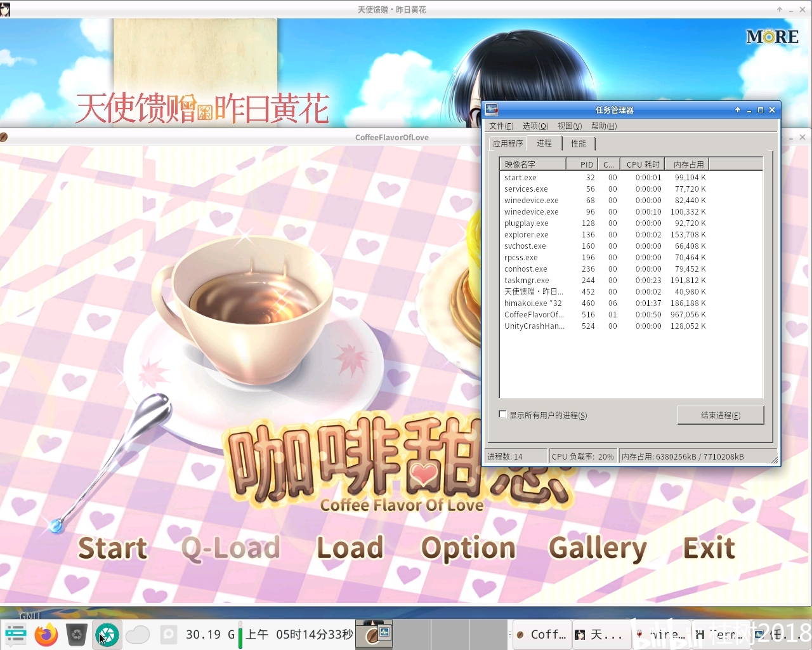Select the himakoi.exe *32 process row
This screenshot has height=650, width=812.
tap(605, 303)
